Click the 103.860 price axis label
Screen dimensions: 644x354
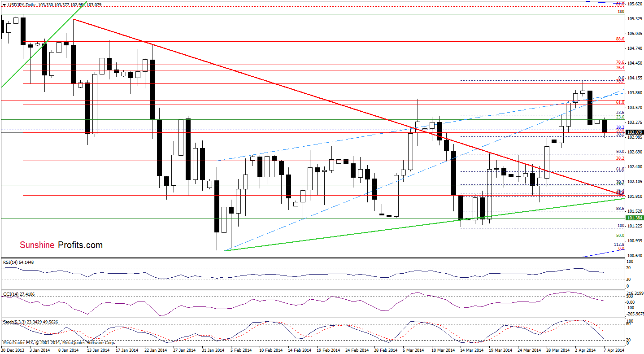(x=634, y=93)
